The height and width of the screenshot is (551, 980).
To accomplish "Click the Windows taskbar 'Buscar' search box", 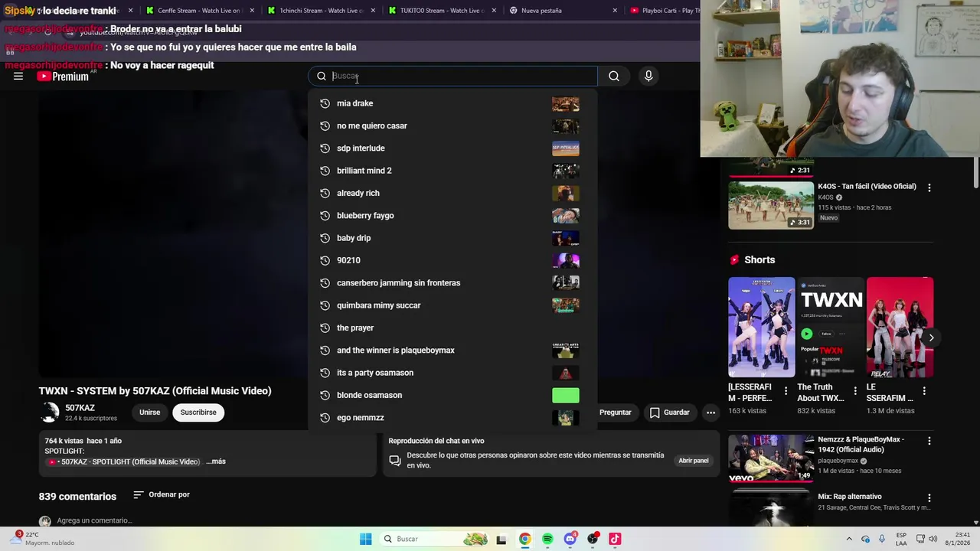I will click(x=435, y=539).
